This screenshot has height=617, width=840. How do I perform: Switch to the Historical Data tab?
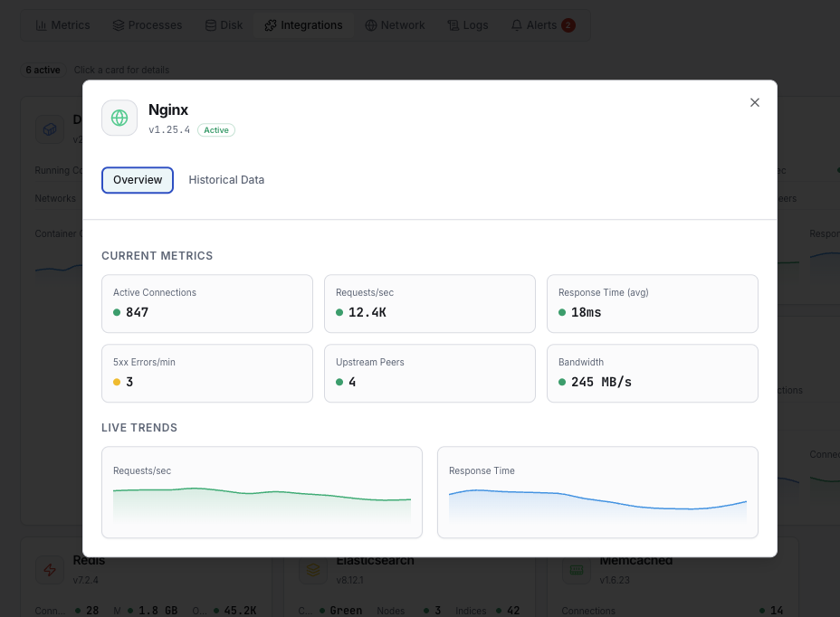[226, 179]
